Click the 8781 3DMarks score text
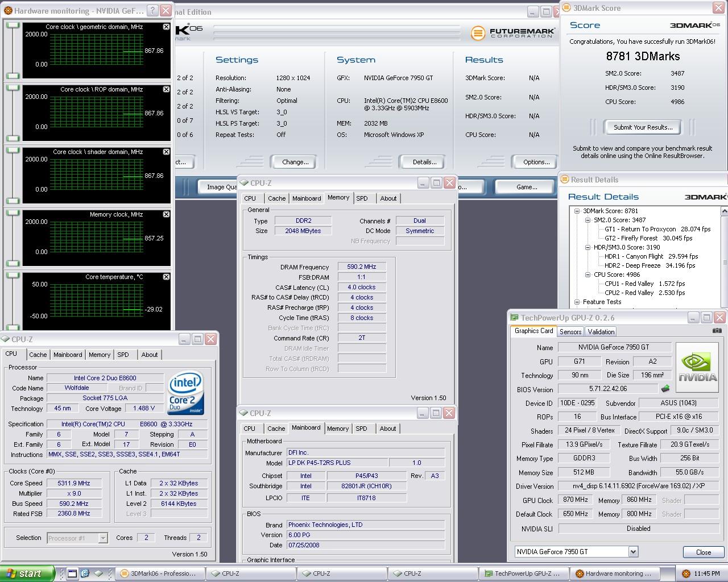Viewport: 728px width, 582px height. pos(643,56)
